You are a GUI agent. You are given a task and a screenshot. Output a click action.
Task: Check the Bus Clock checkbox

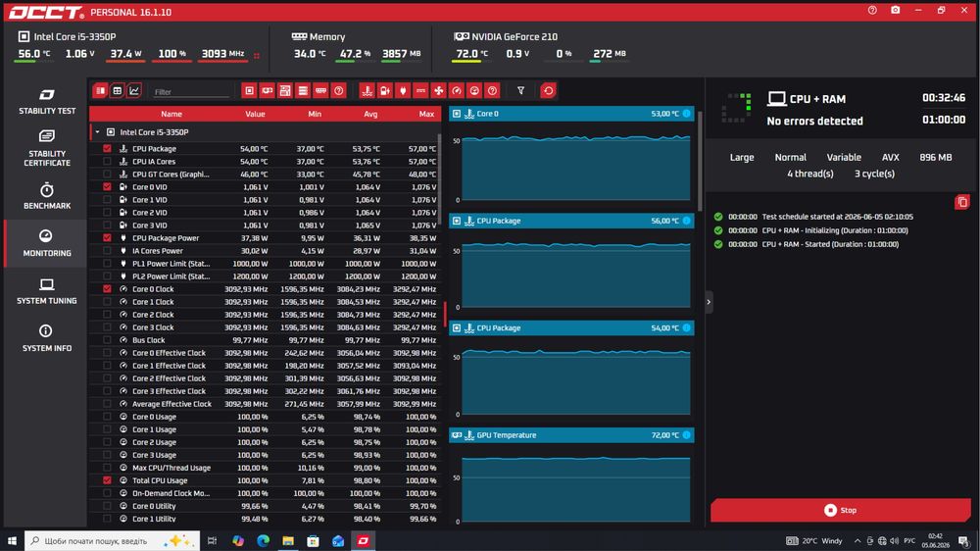[107, 340]
